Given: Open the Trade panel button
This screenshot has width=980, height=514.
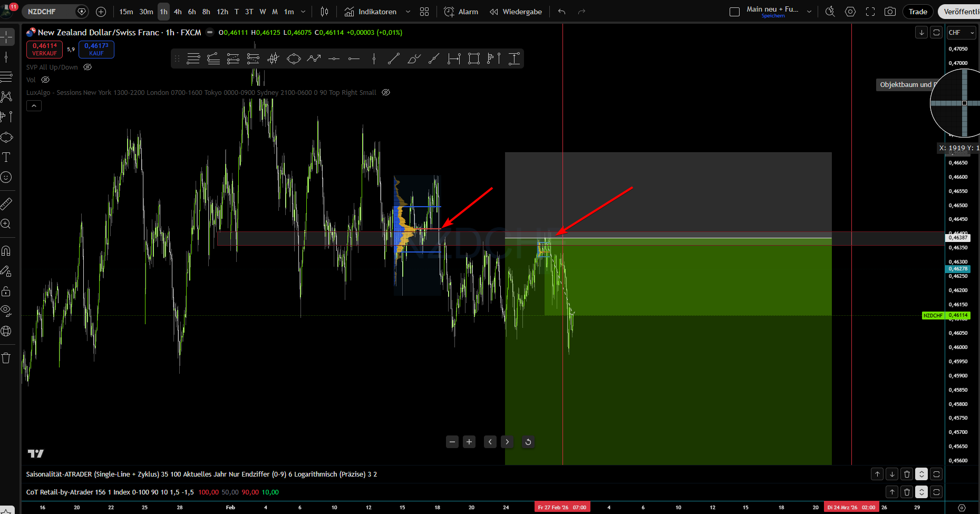Looking at the screenshot, I should 918,11.
